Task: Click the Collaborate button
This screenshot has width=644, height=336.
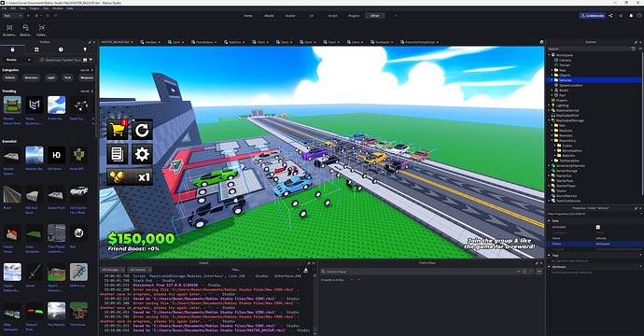Action: click(x=593, y=16)
